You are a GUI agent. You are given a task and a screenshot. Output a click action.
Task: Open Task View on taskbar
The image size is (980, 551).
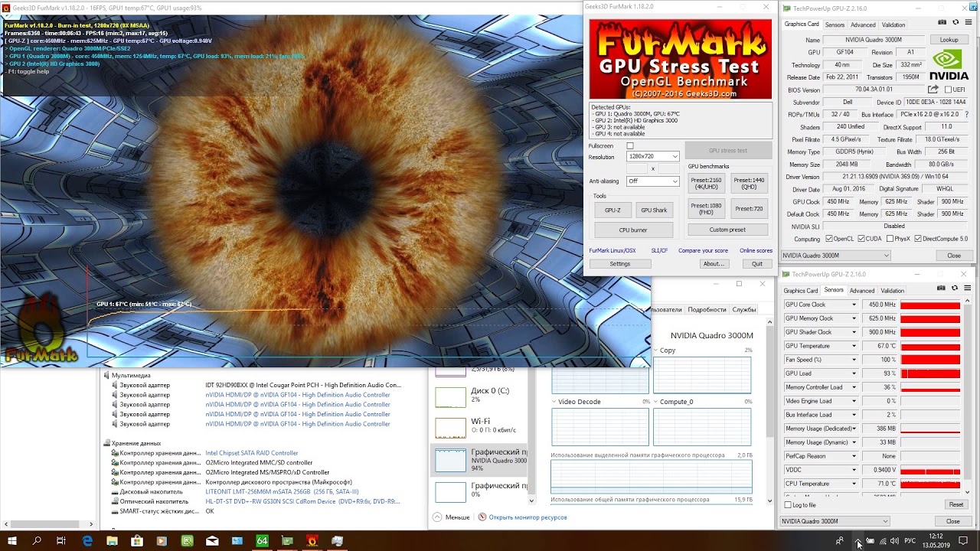pos(61,541)
